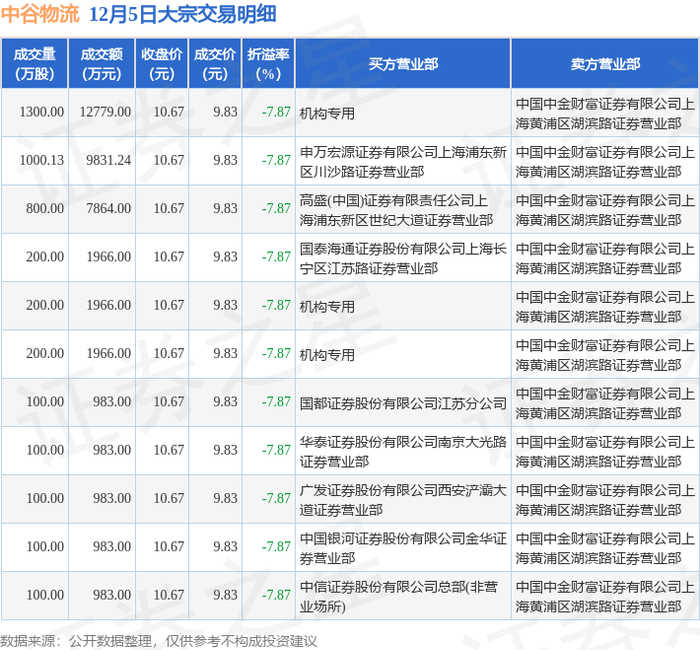700x650 pixels.
Task: Click seller cell in the 华泰证券 row
Action: [x=605, y=452]
